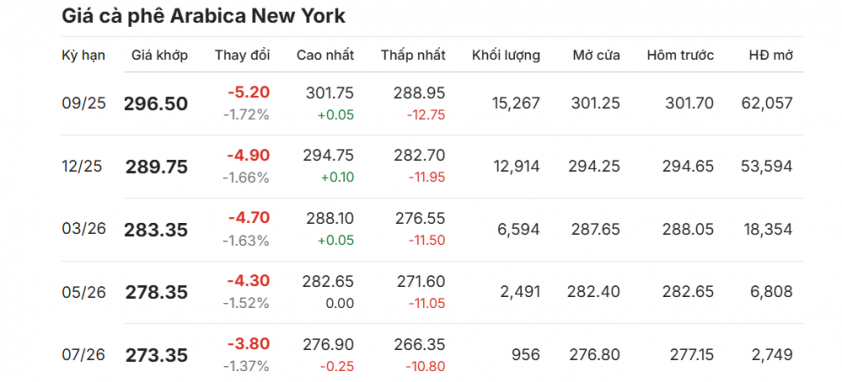The width and height of the screenshot is (842, 382).
Task: Click the 05/26 contract term
Action: click(84, 292)
